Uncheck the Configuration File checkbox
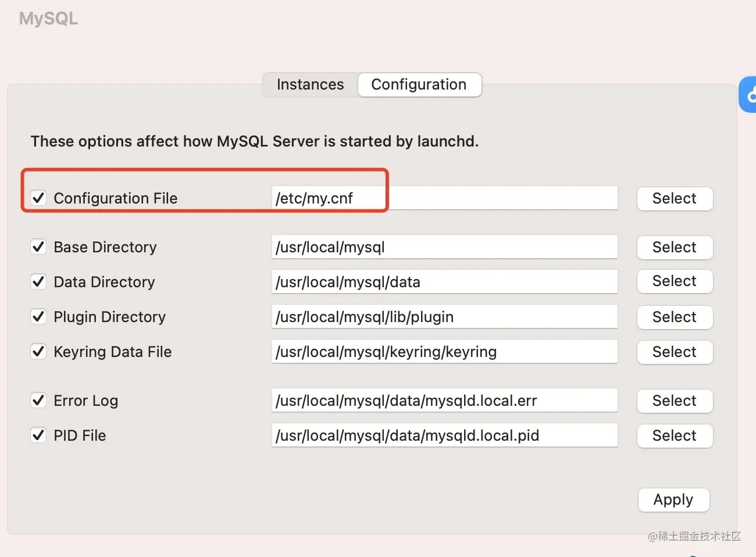756x557 pixels. (x=38, y=198)
